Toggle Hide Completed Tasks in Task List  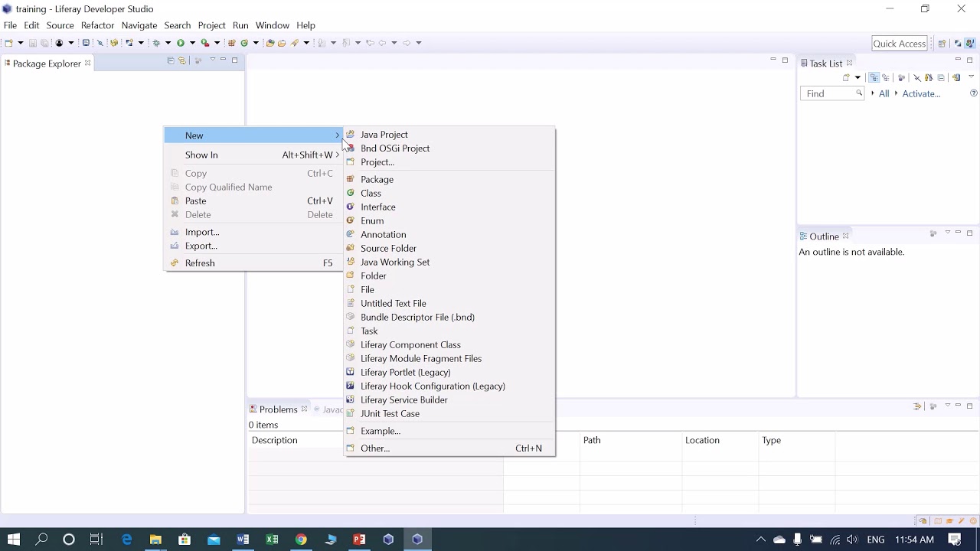coord(917,77)
